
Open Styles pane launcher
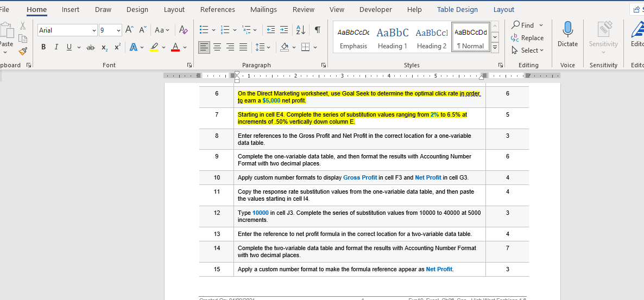(x=501, y=65)
